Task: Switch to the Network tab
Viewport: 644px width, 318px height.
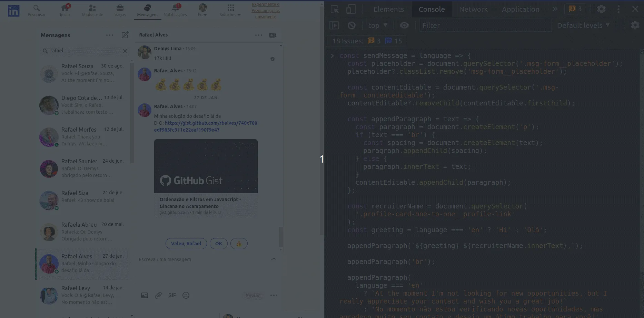Action: click(473, 9)
